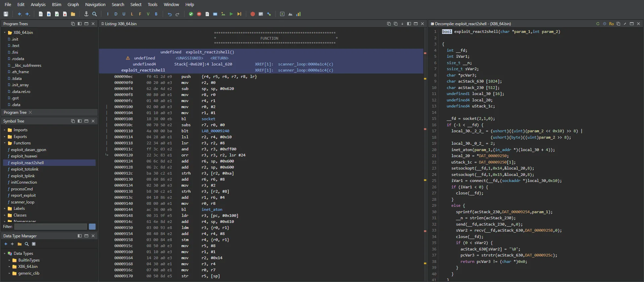Select the .got section in Program Trees
This screenshot has width=644, height=282.
[x=15, y=98]
